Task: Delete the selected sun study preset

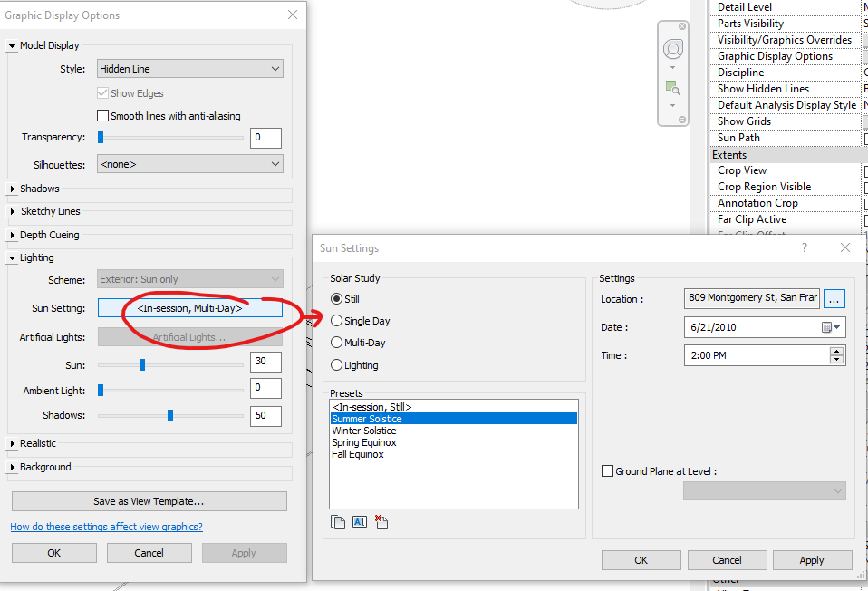Action: [380, 521]
